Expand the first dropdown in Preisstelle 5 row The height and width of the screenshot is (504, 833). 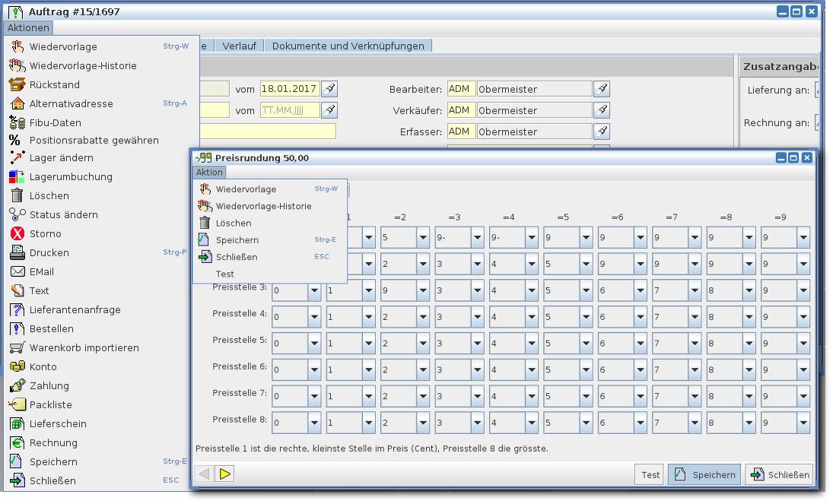click(x=314, y=344)
